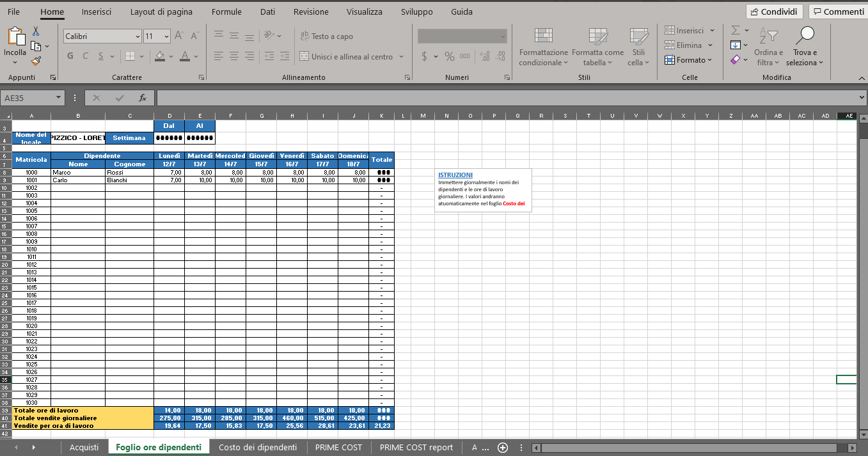
Task: Click the Commenti button
Action: tap(838, 12)
